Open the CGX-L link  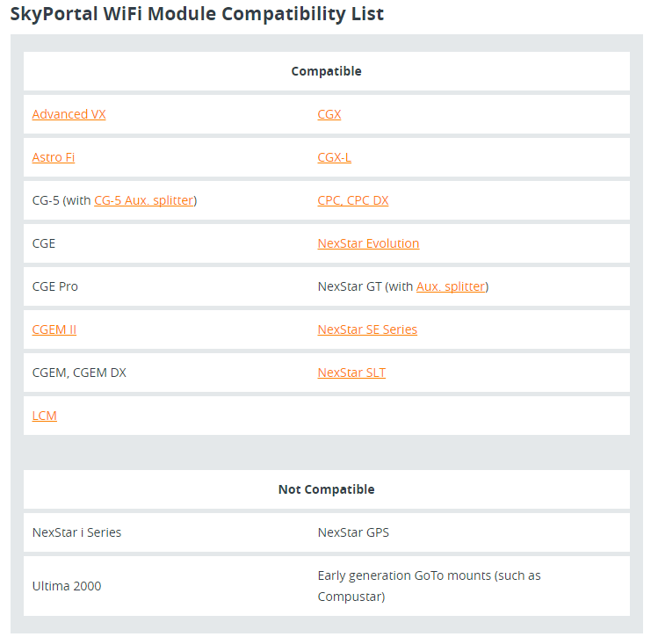(x=334, y=157)
